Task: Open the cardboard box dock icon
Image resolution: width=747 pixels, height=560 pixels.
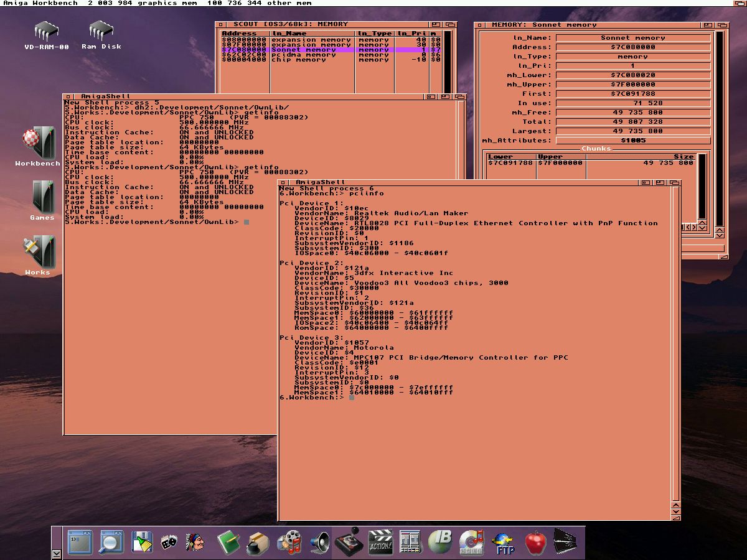Action: (x=258, y=543)
